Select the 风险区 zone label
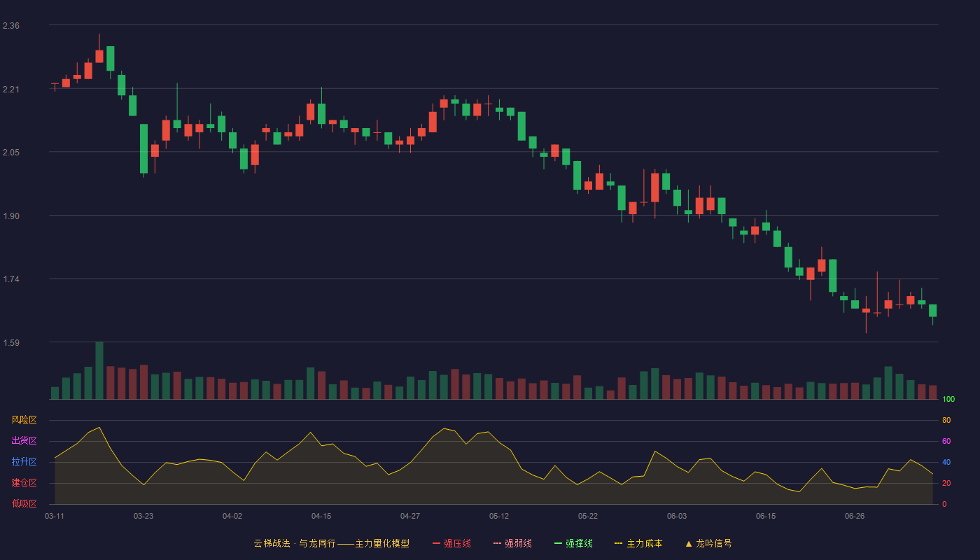This screenshot has height=560, width=980. [24, 420]
